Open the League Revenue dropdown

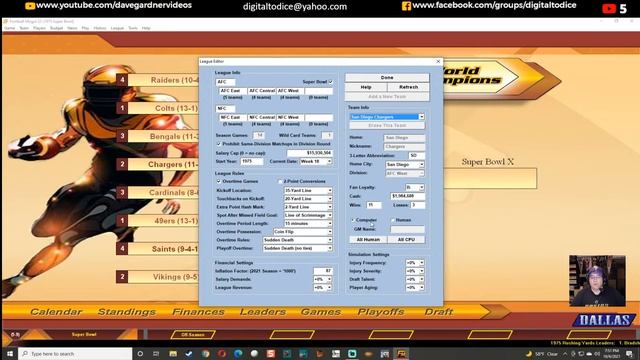coord(329,288)
